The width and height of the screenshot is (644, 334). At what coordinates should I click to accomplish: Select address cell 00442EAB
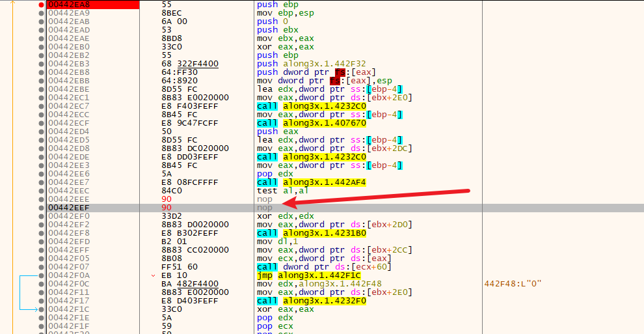pyautogui.click(x=69, y=21)
